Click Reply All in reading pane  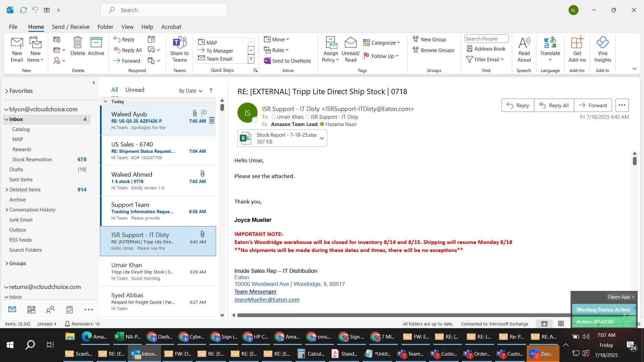point(554,105)
